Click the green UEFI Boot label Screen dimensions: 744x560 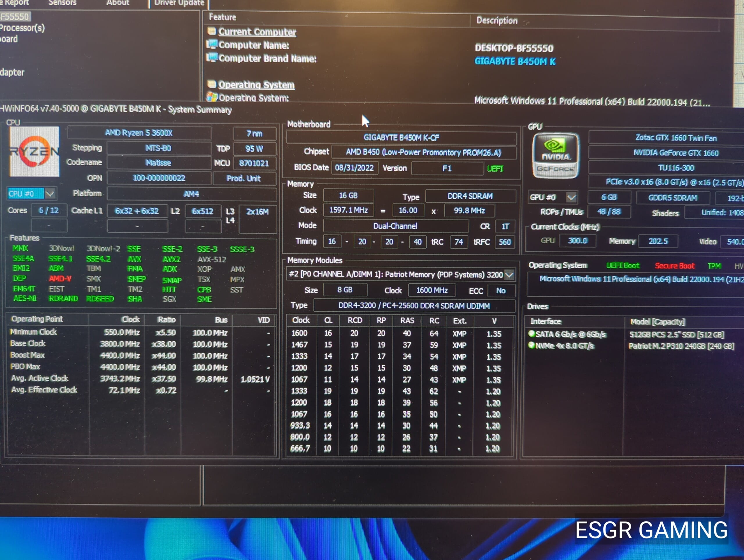[623, 265]
